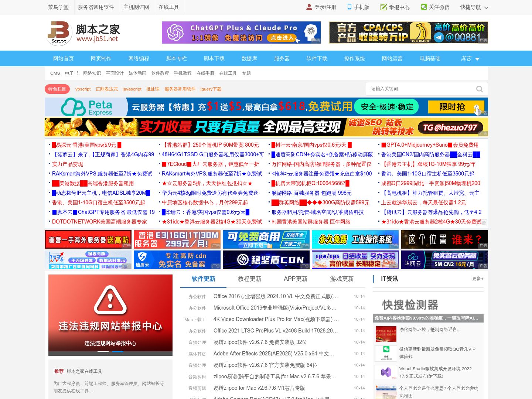Click the 主机测评网 top link
Screen dimensions: 532x399
click(x=136, y=7)
